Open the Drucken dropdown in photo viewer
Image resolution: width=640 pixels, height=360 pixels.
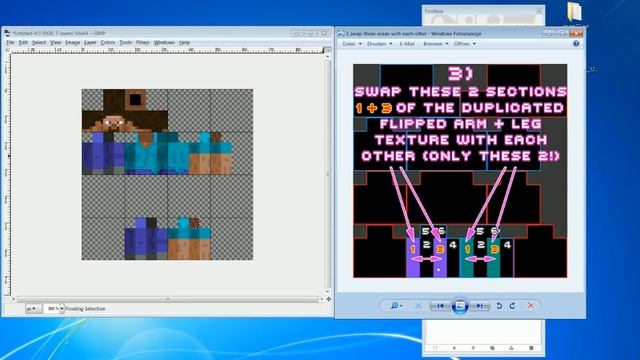(x=380, y=44)
